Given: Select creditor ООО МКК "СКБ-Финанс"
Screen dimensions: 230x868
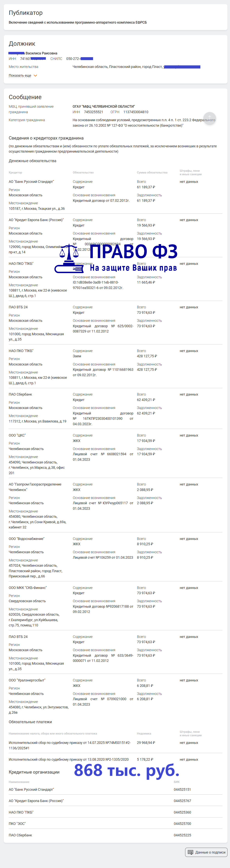Looking at the screenshot, I should (x=28, y=588).
